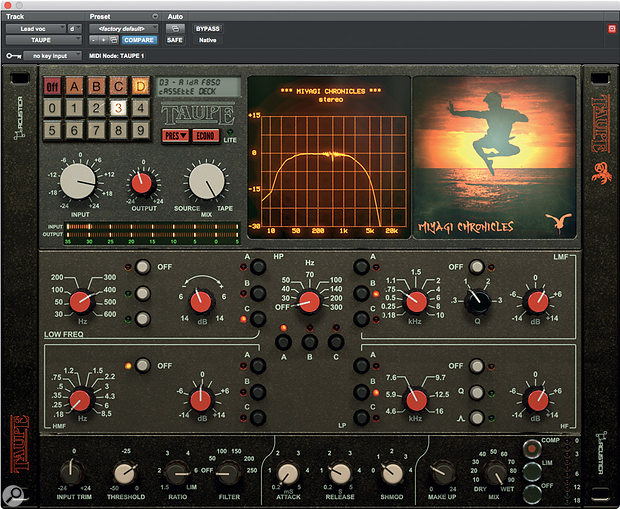This screenshot has width=620, height=509.
Task: Click center EQ model C button
Action: tap(336, 342)
